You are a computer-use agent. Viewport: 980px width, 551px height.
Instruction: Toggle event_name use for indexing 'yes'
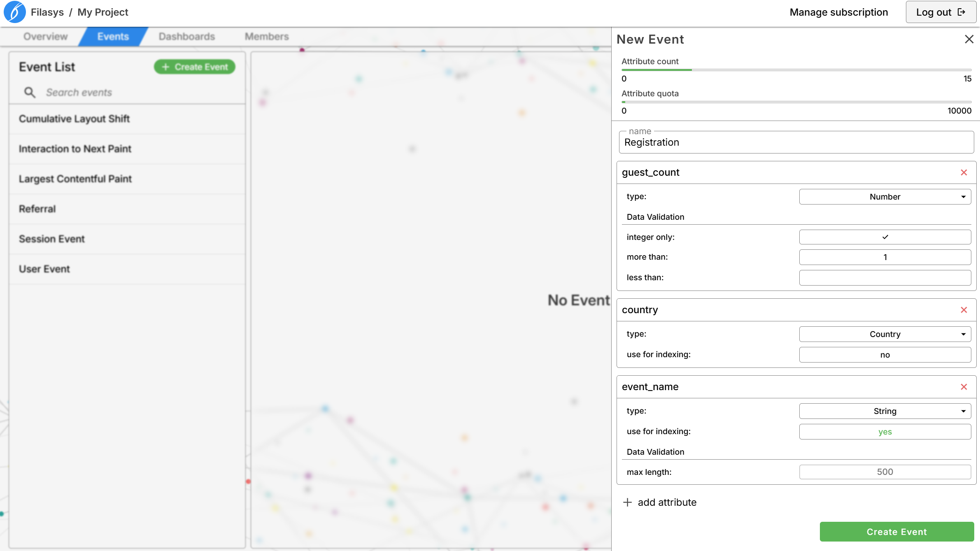tap(885, 432)
